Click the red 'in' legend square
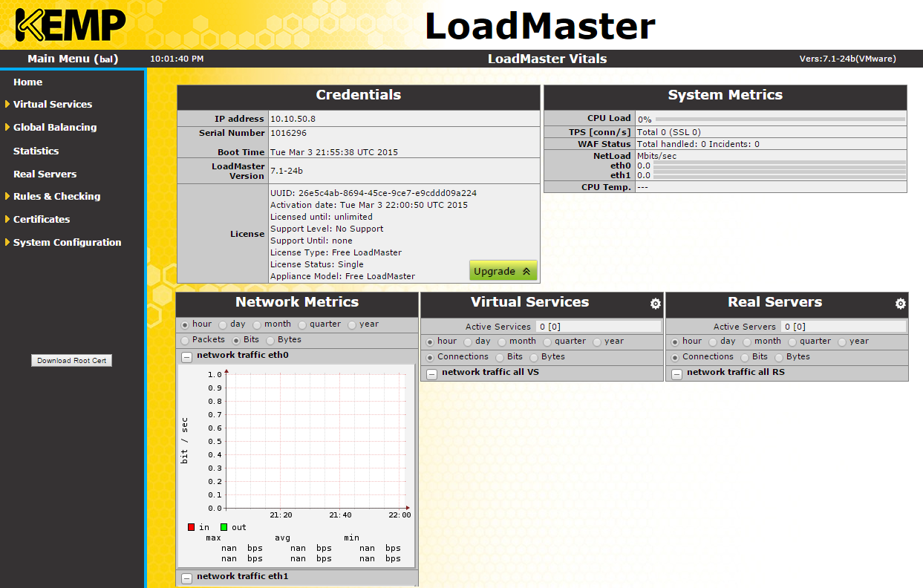 [x=191, y=527]
